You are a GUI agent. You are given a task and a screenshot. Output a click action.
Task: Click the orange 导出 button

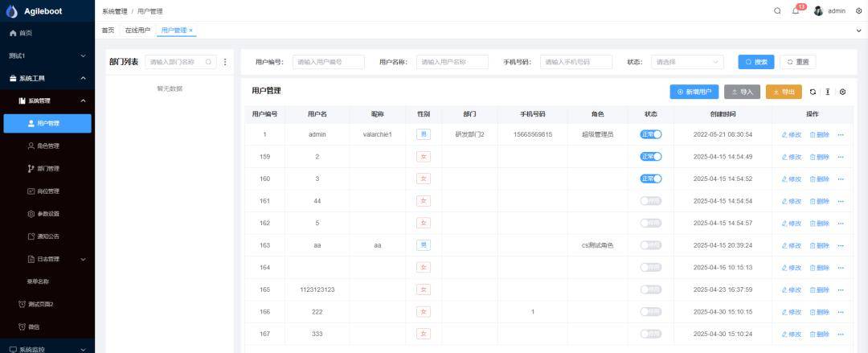(x=784, y=92)
